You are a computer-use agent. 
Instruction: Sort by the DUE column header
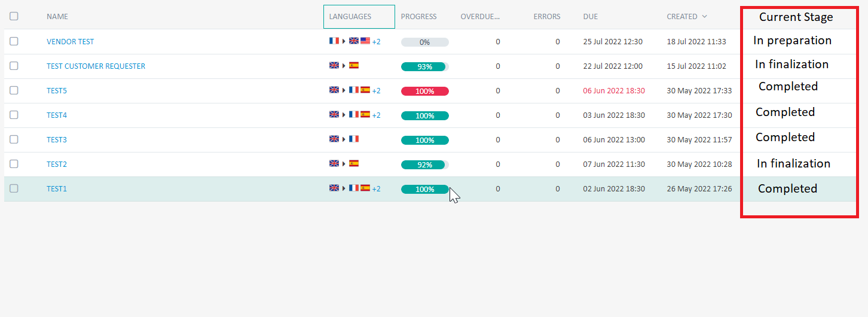[591, 17]
